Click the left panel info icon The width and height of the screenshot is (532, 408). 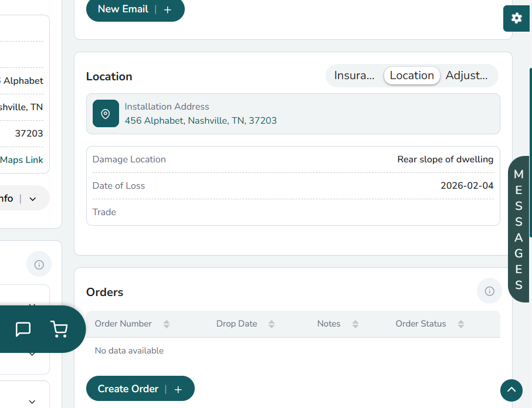tap(39, 265)
